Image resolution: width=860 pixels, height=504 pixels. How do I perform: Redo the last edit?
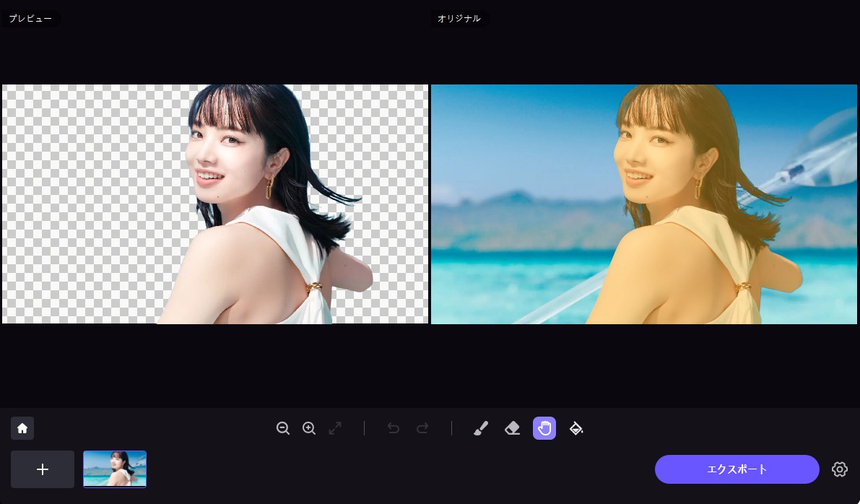coord(422,428)
